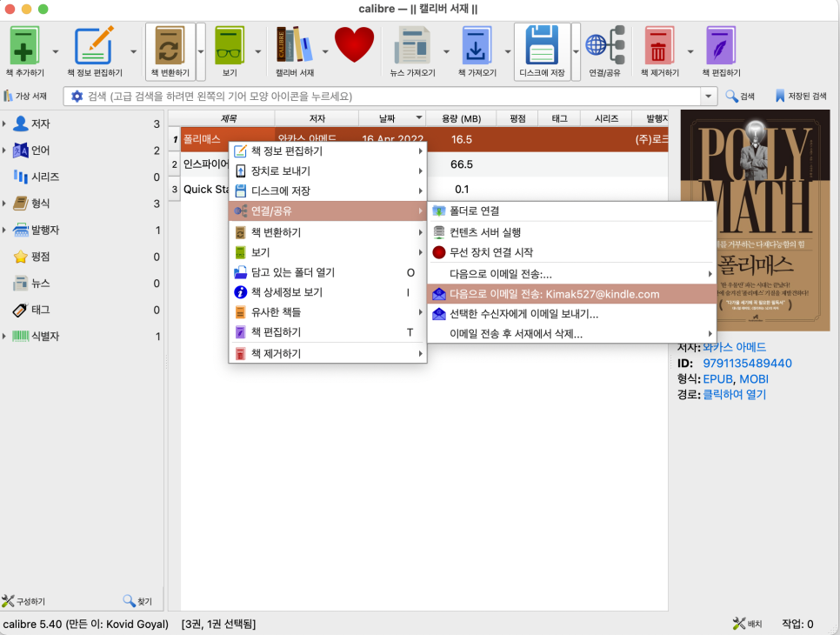
Task: Click the 찾기 find button in the tag browser
Action: [137, 601]
